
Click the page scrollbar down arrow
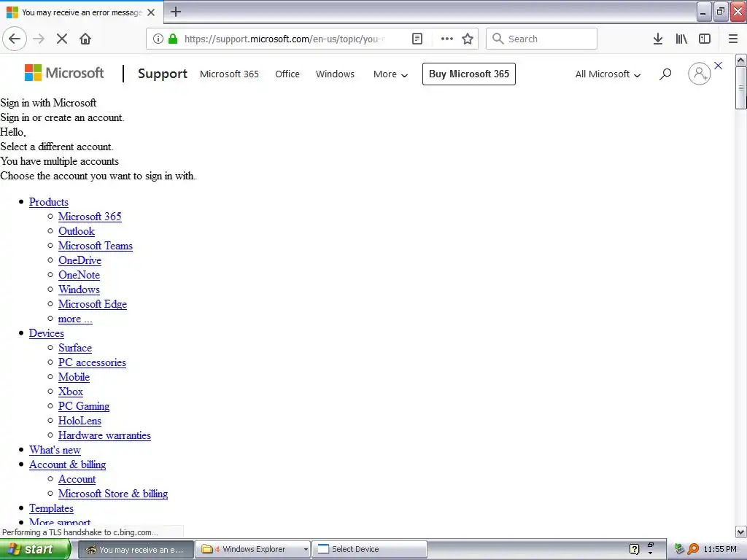[x=740, y=532]
